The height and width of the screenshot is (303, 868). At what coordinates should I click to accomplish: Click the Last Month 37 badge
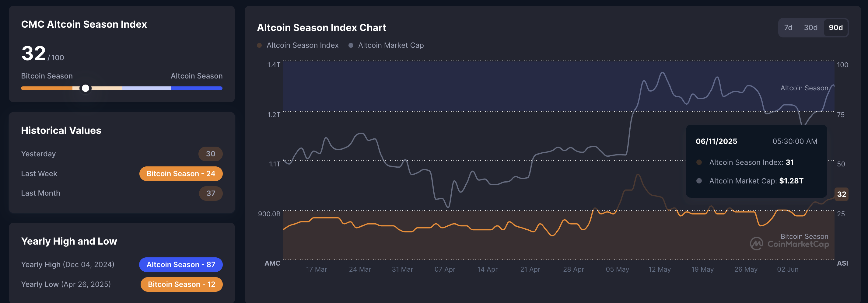(x=211, y=193)
